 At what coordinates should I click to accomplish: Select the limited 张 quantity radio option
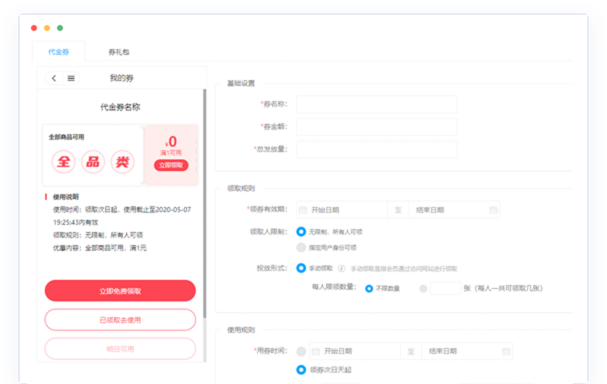423,288
